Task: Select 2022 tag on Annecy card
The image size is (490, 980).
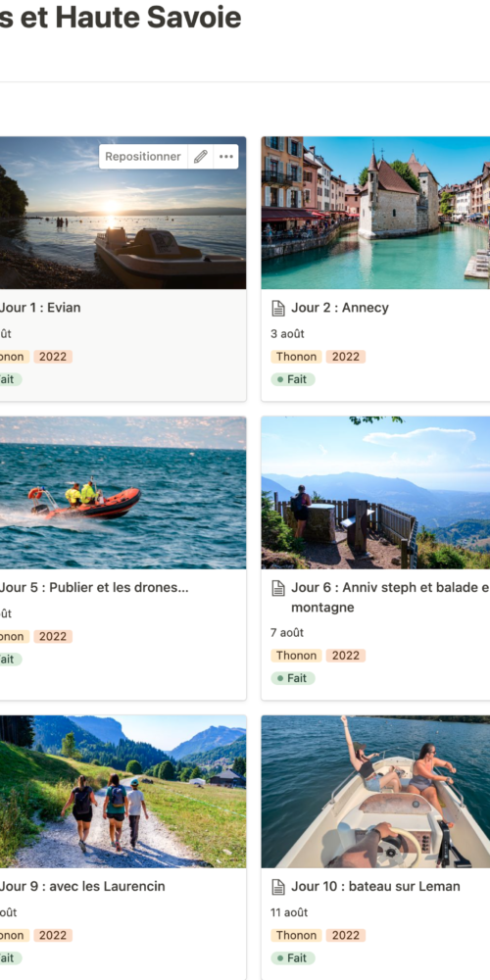Action: coord(346,357)
